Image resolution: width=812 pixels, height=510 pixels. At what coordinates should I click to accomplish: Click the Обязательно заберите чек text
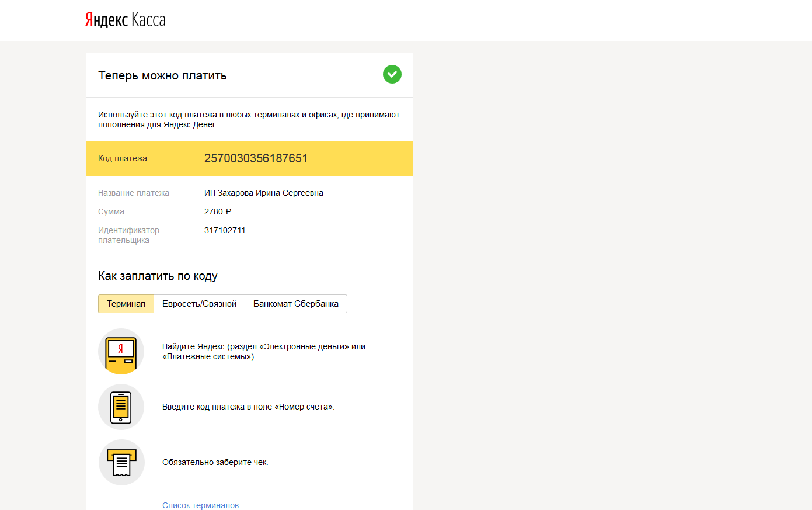[215, 462]
